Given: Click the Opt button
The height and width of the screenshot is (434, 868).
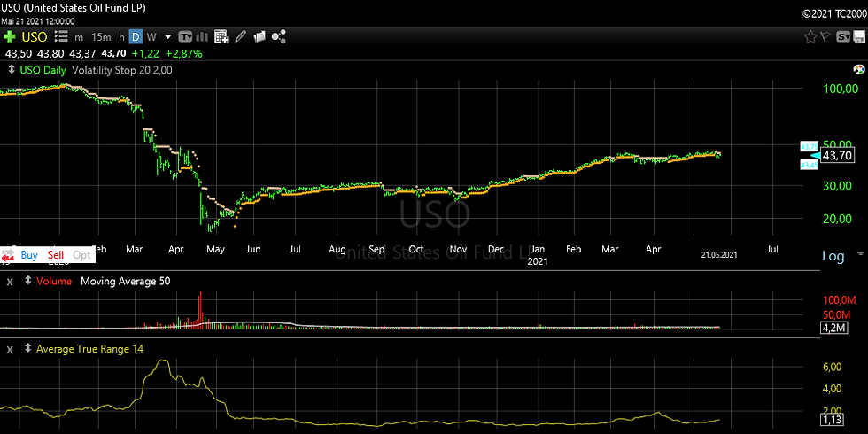Looking at the screenshot, I should click(x=81, y=255).
